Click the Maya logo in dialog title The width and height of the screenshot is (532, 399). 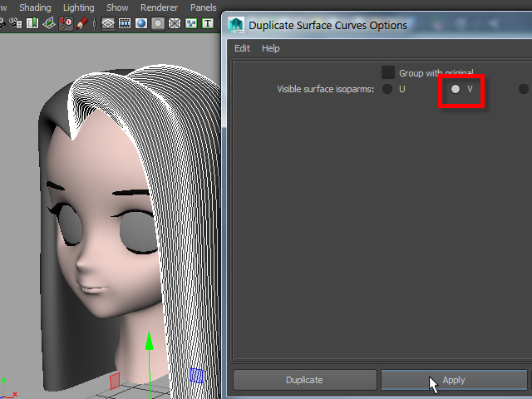tap(235, 25)
